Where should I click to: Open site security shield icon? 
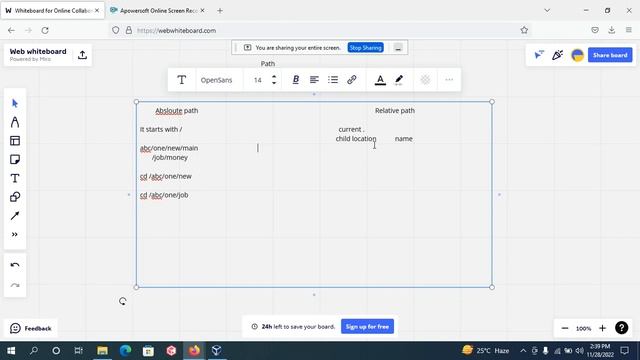pos(116,30)
